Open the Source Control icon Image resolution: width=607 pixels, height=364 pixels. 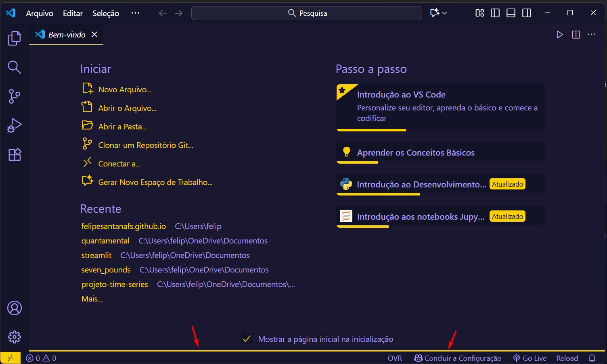point(15,96)
